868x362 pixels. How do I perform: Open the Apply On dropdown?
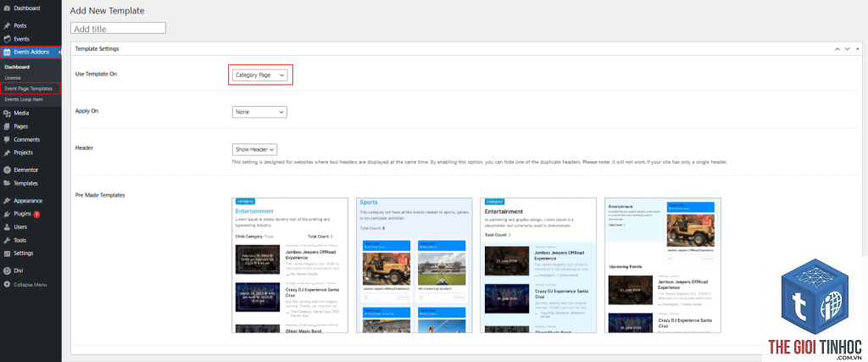259,112
